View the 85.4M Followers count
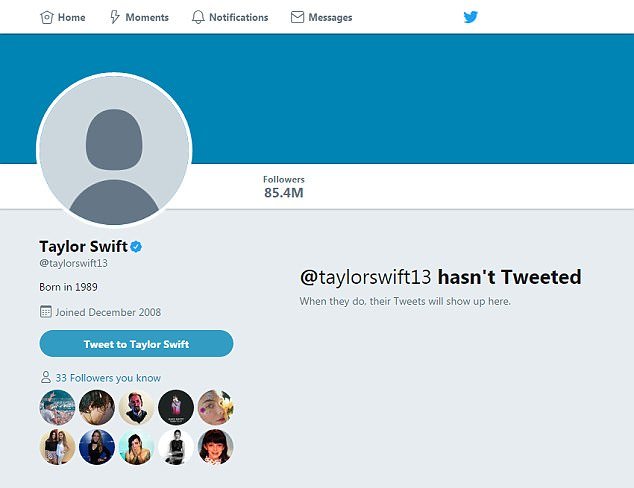 pyautogui.click(x=284, y=192)
